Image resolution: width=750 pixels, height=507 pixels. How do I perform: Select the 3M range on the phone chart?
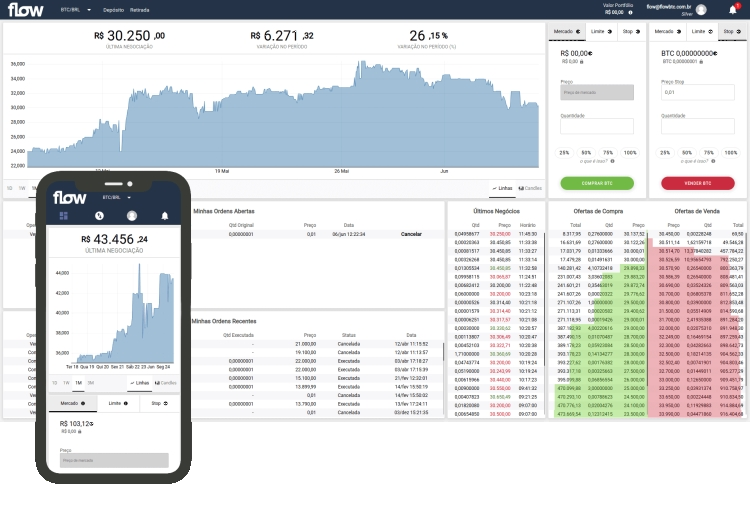91,383
